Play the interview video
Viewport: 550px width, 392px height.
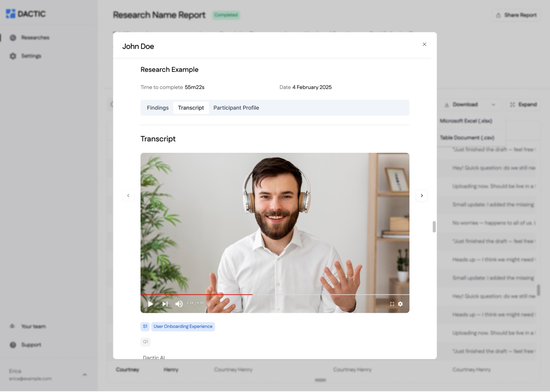click(x=151, y=304)
